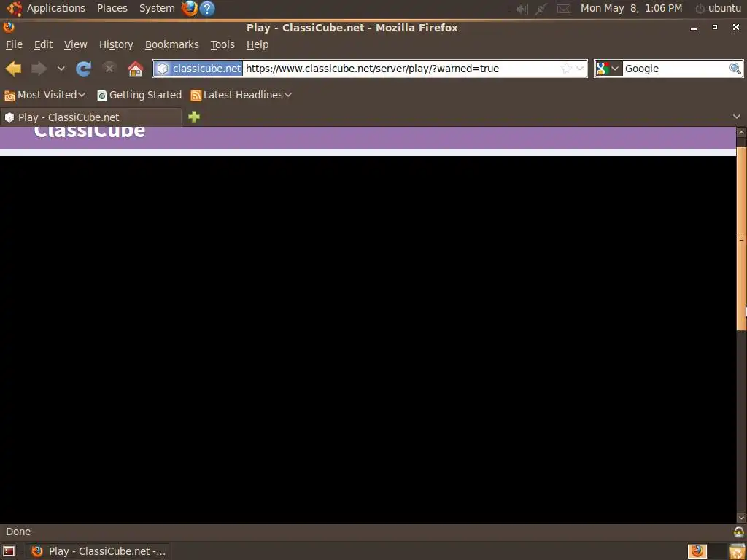Open the File menu
Image resolution: width=747 pixels, height=560 pixels.
click(14, 44)
